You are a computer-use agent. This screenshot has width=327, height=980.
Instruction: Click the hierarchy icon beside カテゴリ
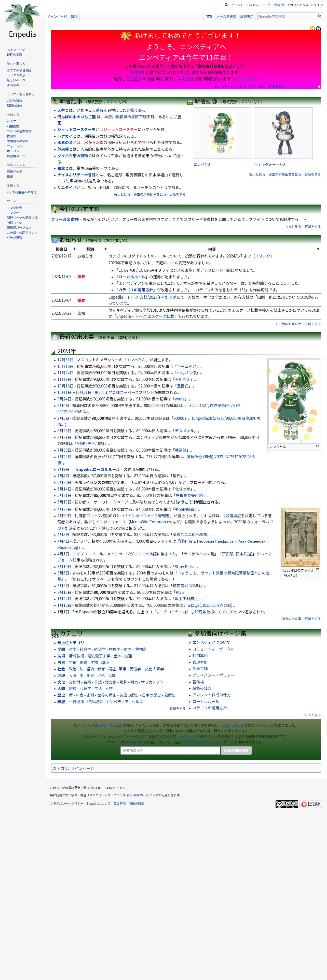click(x=55, y=634)
